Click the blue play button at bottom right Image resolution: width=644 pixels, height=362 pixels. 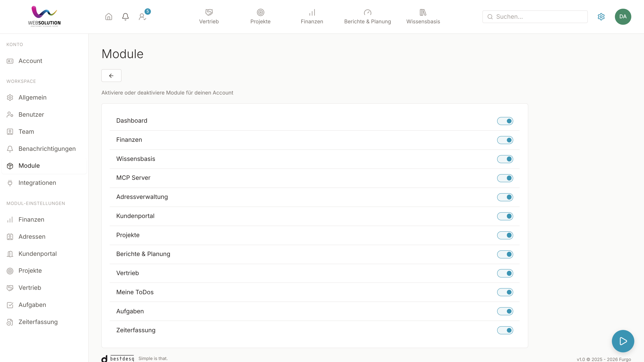[x=623, y=341]
